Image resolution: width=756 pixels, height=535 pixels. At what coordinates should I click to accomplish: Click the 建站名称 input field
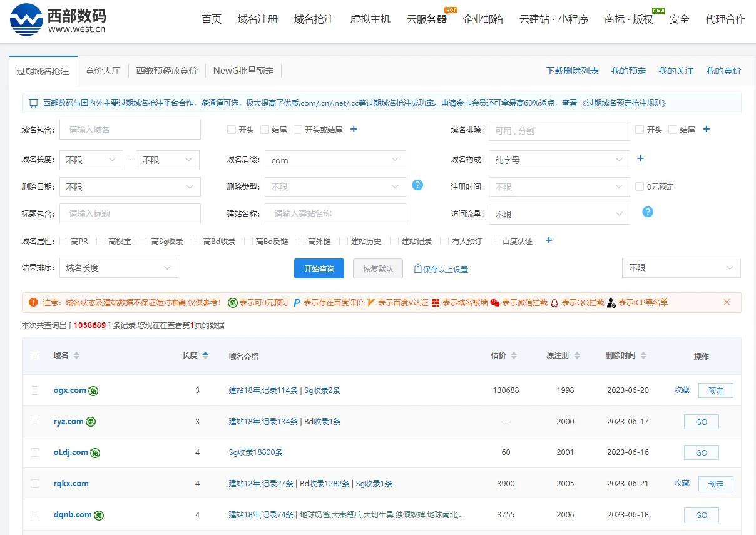tap(335, 213)
